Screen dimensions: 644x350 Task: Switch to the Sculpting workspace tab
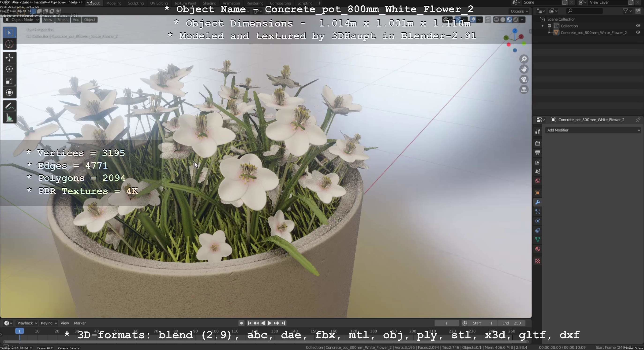(136, 3)
